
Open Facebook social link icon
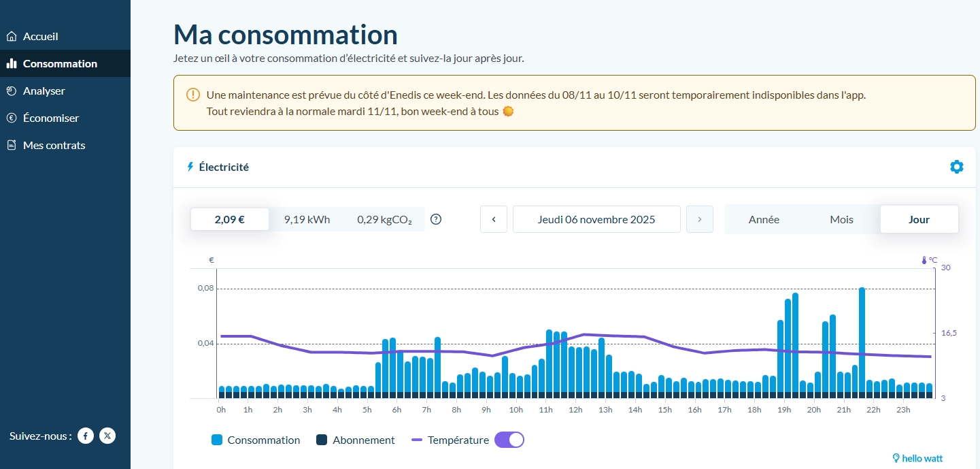pos(85,436)
